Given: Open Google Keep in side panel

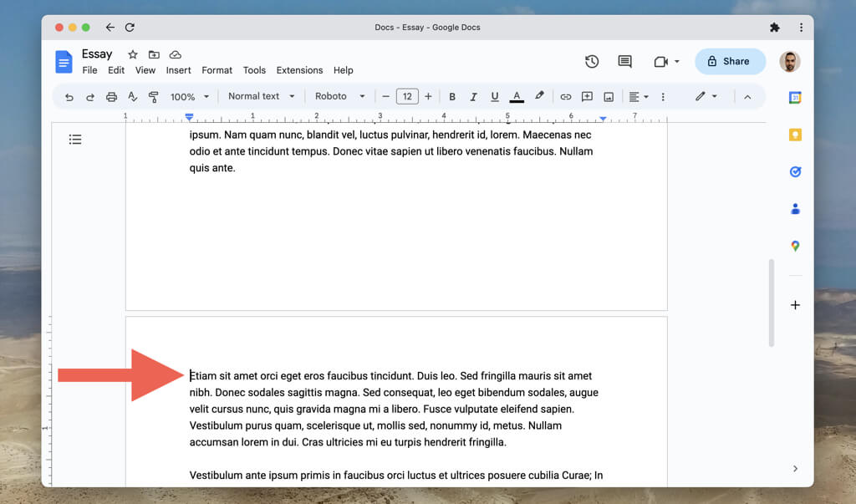Looking at the screenshot, I should click(x=795, y=135).
